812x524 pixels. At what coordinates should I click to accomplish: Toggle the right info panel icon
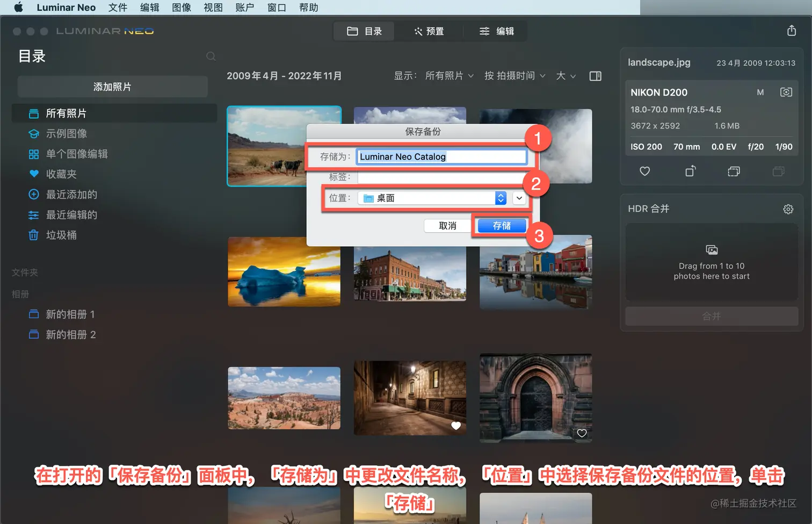595,76
